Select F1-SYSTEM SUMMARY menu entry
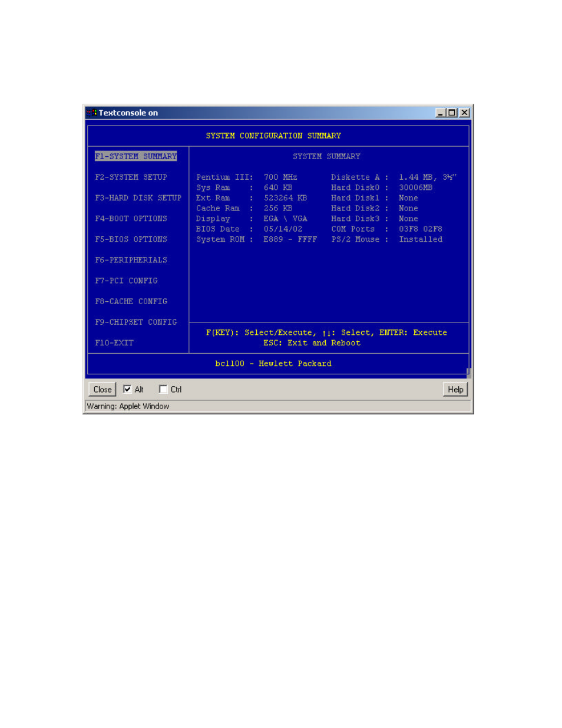562x728 pixels. point(135,156)
